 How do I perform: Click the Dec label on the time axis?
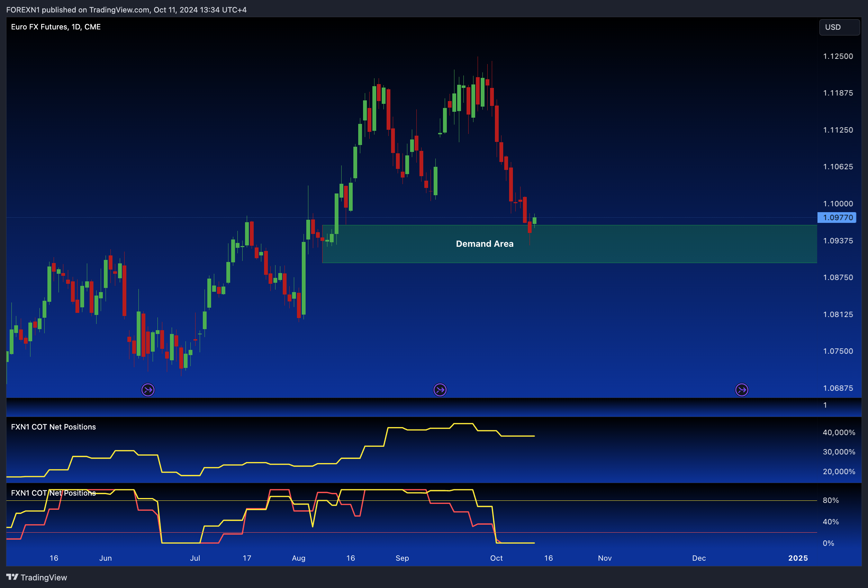(699, 558)
